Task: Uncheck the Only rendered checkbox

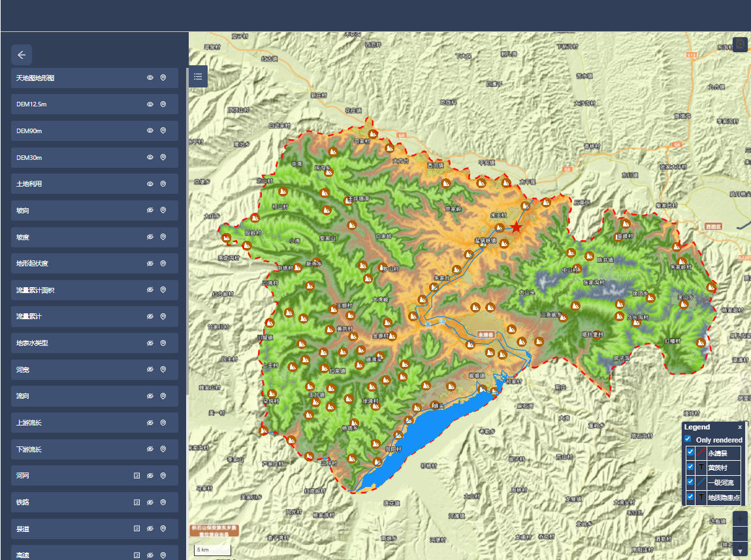Action: [688, 439]
